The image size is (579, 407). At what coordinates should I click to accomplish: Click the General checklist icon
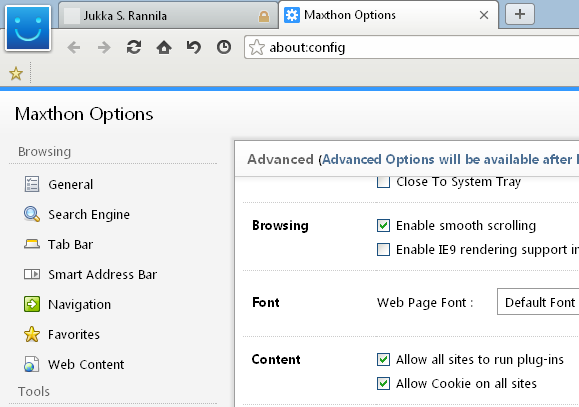click(32, 184)
